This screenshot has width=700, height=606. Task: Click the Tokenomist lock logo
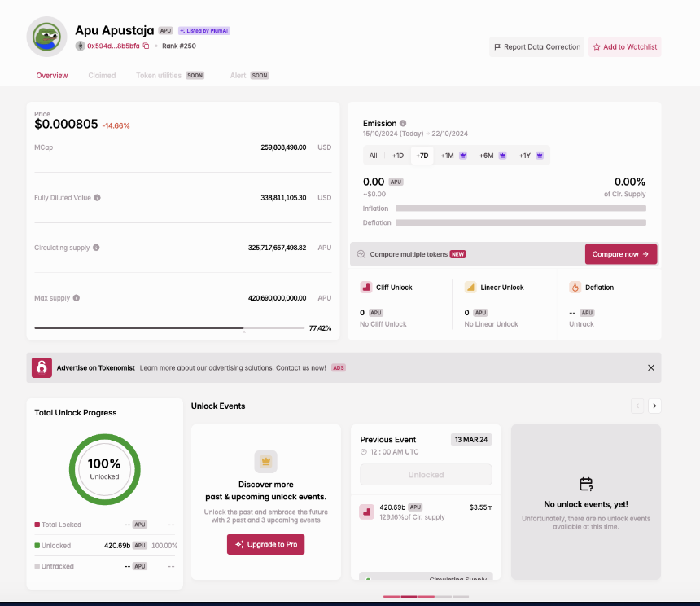[42, 367]
